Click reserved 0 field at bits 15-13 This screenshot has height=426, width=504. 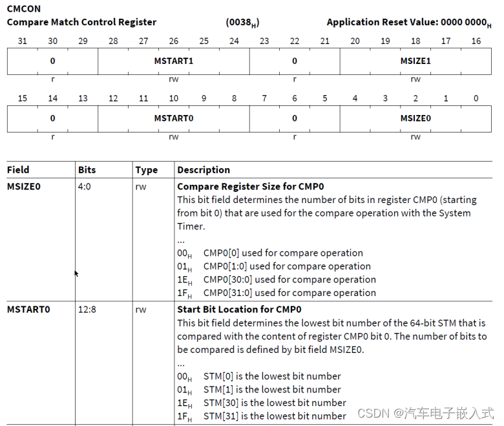(x=53, y=118)
